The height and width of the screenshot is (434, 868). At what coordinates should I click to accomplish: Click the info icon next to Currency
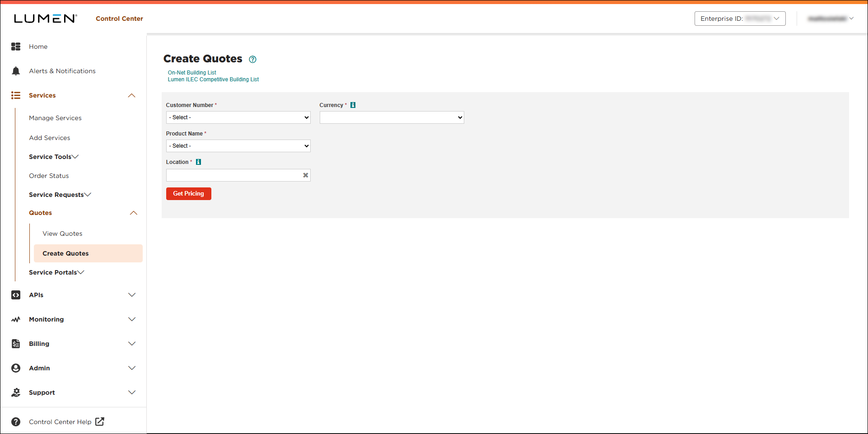tap(353, 105)
